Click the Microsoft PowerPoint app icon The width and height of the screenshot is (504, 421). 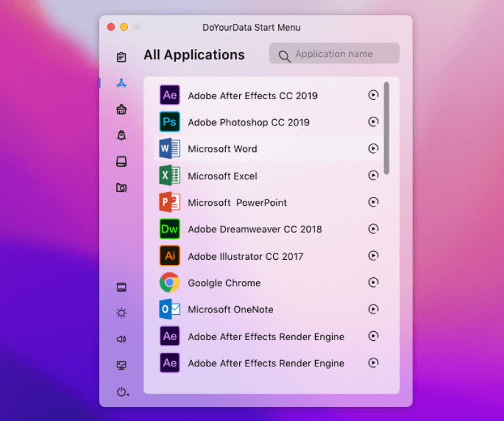point(169,202)
